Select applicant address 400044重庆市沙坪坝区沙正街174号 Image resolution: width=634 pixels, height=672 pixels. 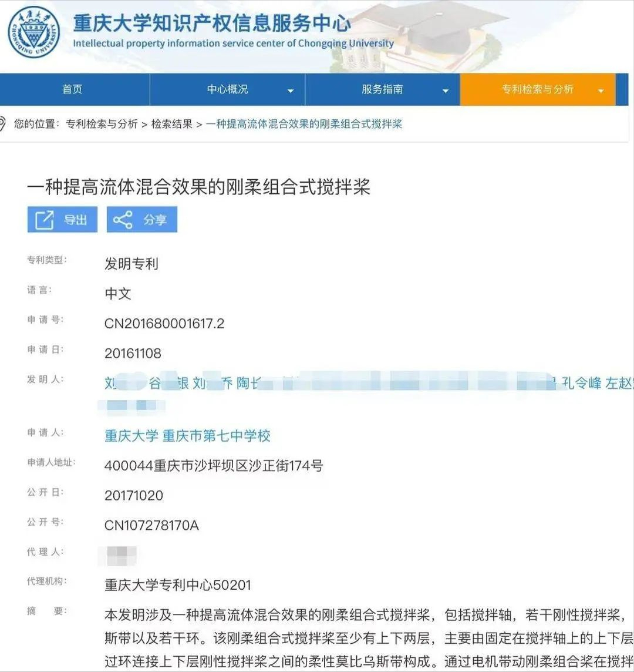point(214,465)
